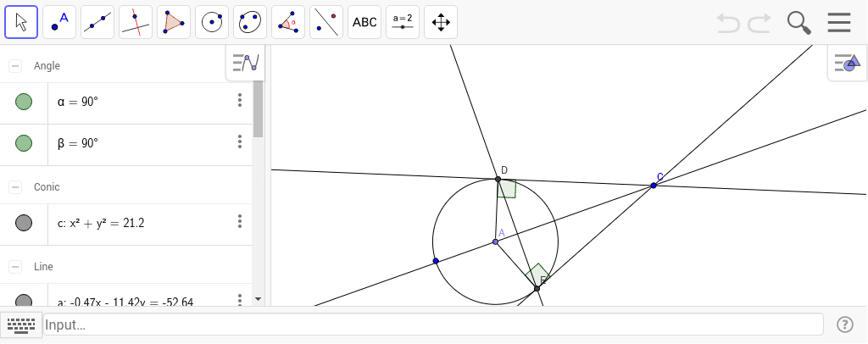Select the right-angle marker at E
Viewport: 868px width, 344px height.
[x=537, y=275]
